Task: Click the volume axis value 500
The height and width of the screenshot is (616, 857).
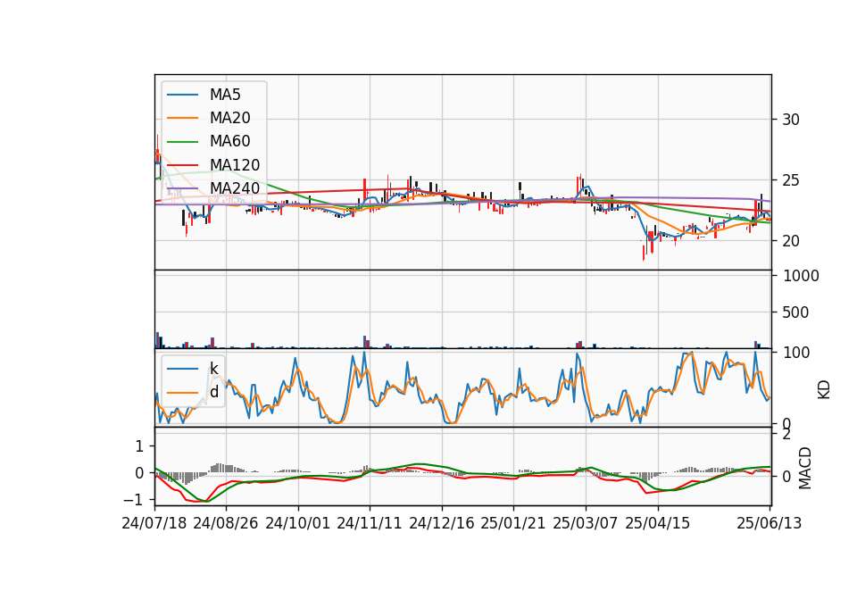Action: tap(795, 312)
